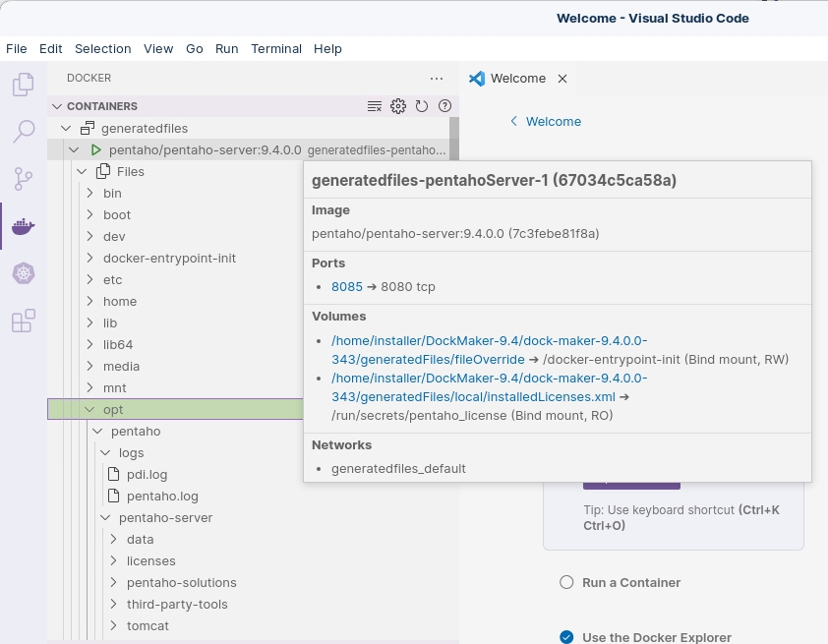Screen dimensions: 828x644
Task: Select the Run a Container radio step
Action: click(x=566, y=582)
